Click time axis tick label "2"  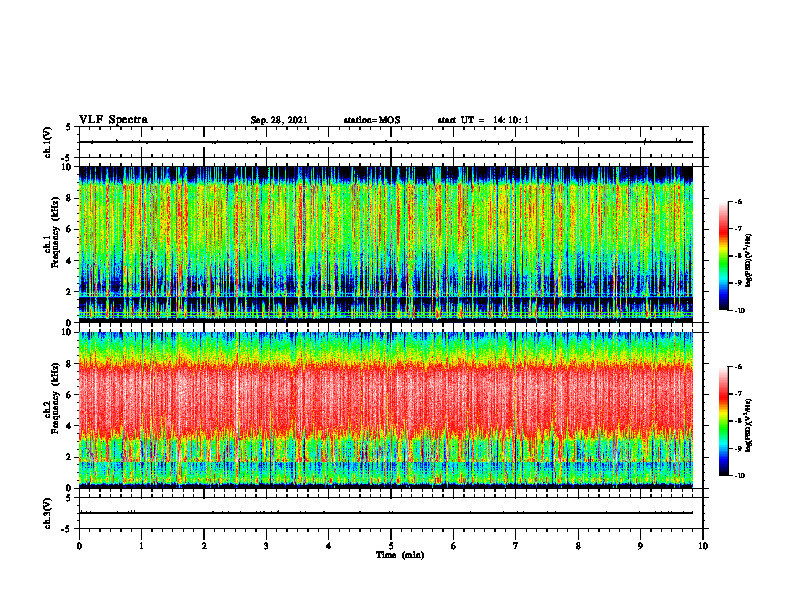(x=204, y=546)
